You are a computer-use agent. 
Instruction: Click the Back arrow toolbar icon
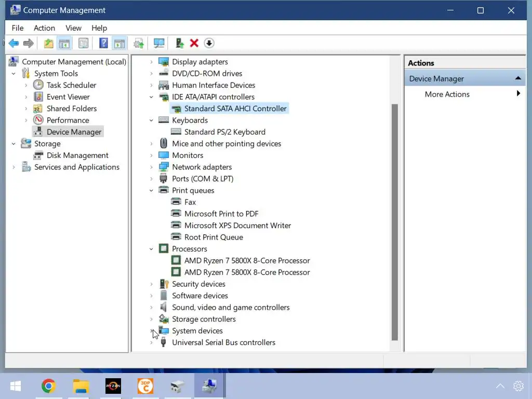point(14,43)
